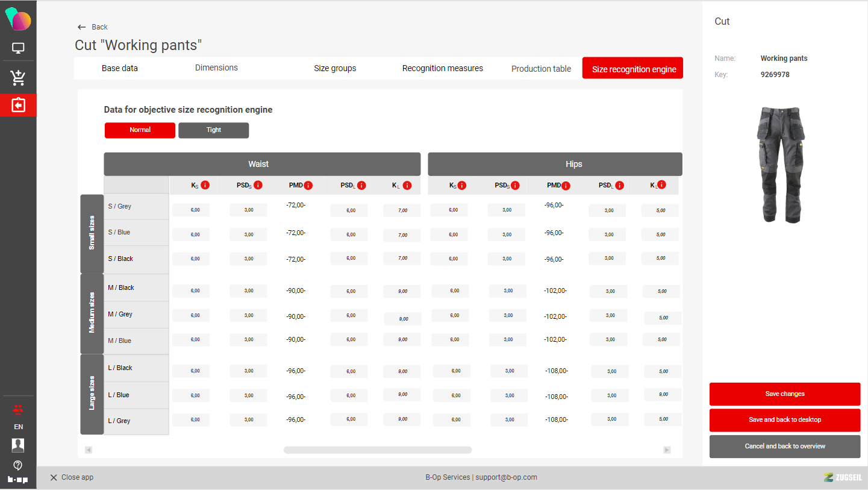Click the Save changes button
868x490 pixels.
coord(784,394)
